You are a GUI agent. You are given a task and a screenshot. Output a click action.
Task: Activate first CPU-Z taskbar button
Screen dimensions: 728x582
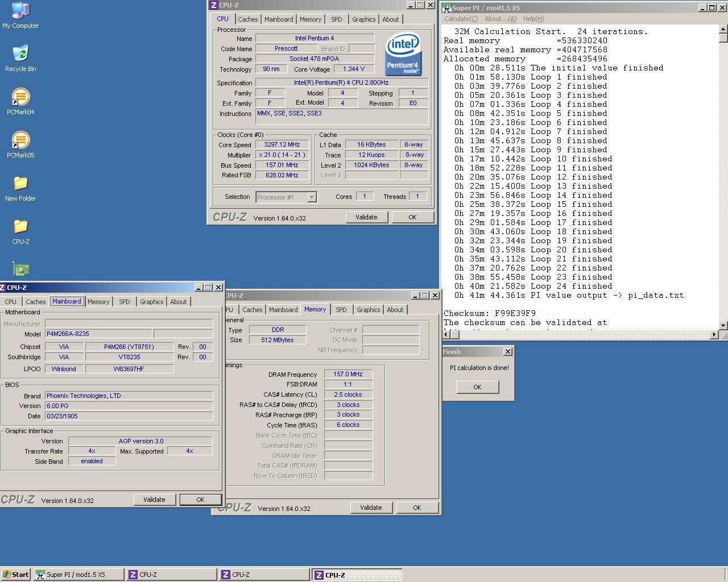[172, 575]
